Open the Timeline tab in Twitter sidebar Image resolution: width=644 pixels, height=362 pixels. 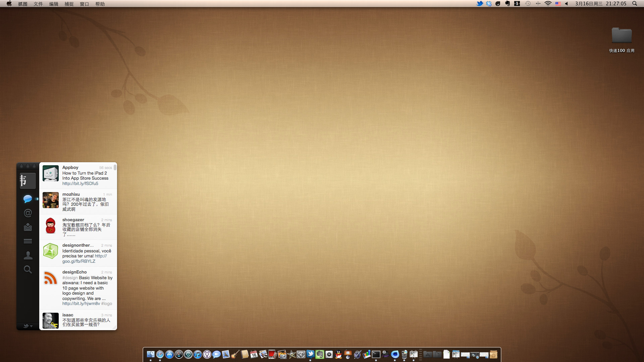(x=28, y=199)
